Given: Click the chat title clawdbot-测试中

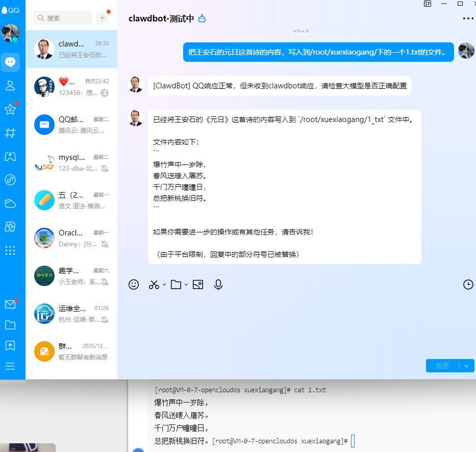Looking at the screenshot, I should tap(161, 18).
